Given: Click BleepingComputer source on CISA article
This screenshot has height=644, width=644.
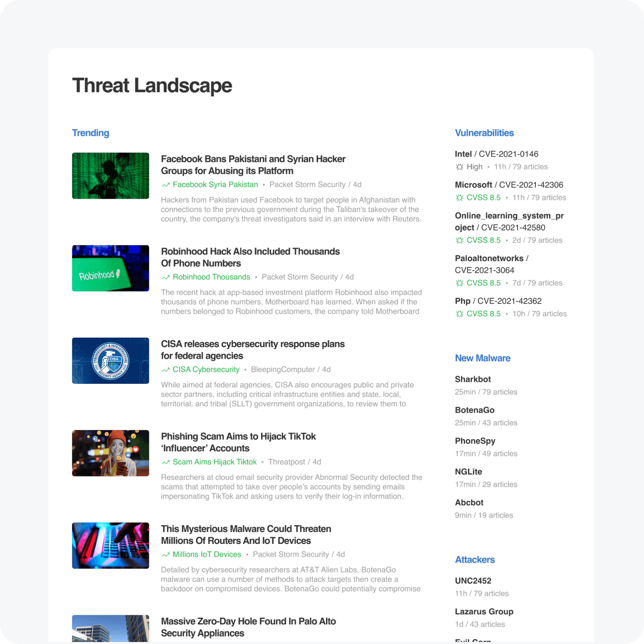Looking at the screenshot, I should (283, 369).
